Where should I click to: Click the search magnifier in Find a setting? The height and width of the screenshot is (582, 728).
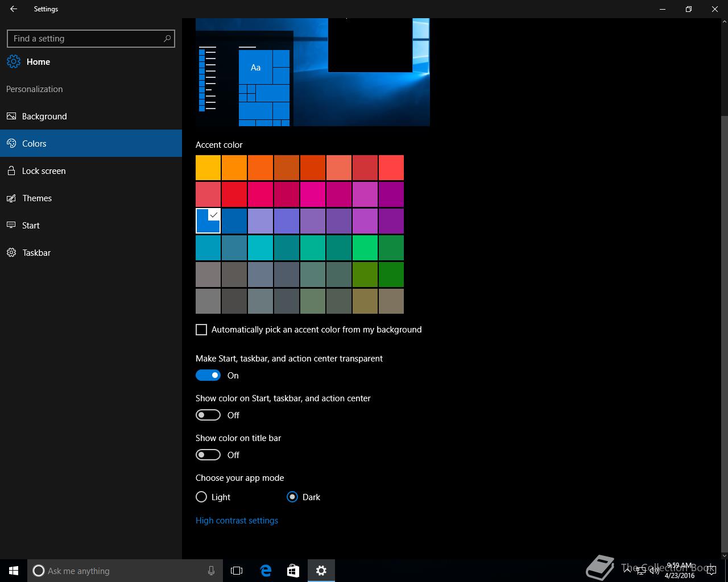167,39
